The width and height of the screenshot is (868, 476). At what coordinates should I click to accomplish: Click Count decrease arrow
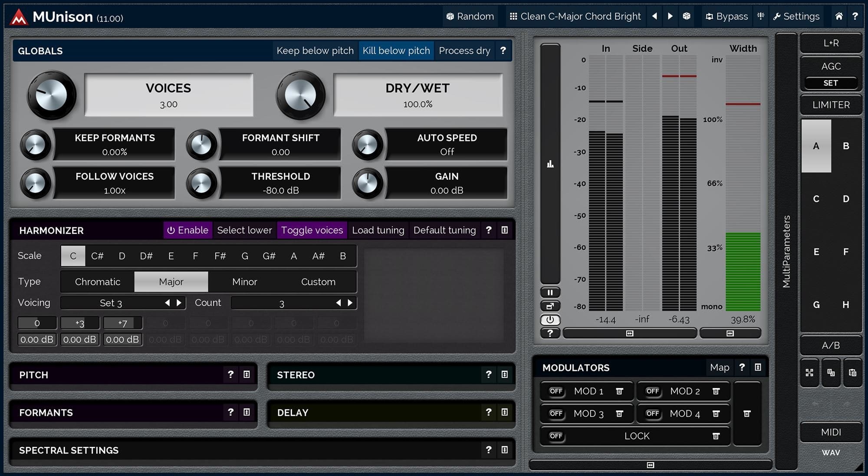339,303
